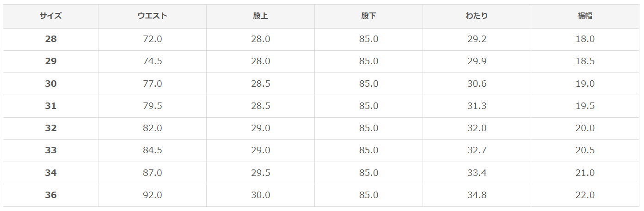Click the 股下 column header
The height and width of the screenshot is (211, 644).
[368, 16]
